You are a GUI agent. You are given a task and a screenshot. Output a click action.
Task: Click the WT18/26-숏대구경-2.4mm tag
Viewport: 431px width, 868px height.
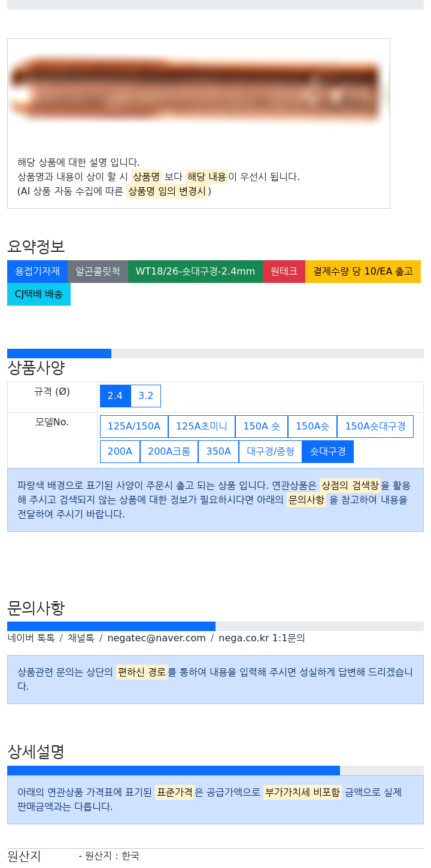(195, 272)
